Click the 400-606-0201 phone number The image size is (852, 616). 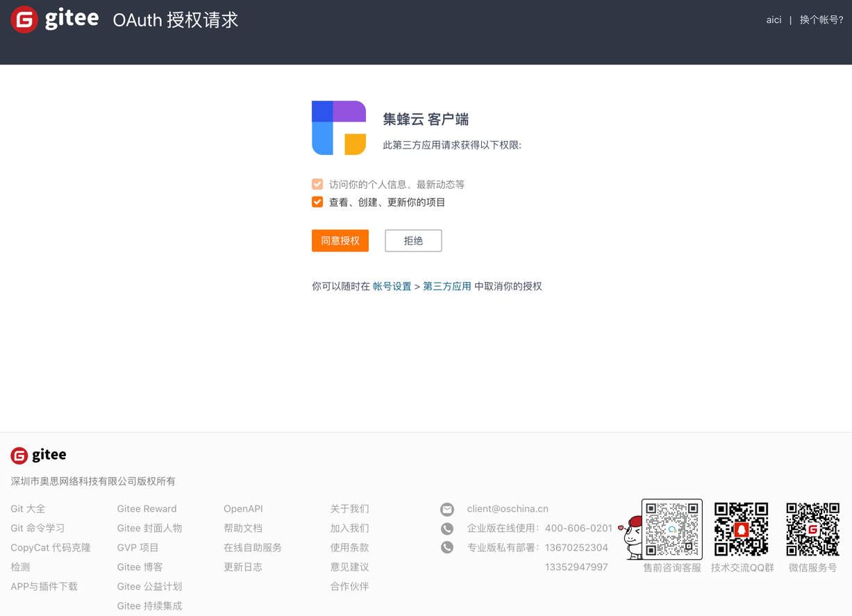pos(578,528)
